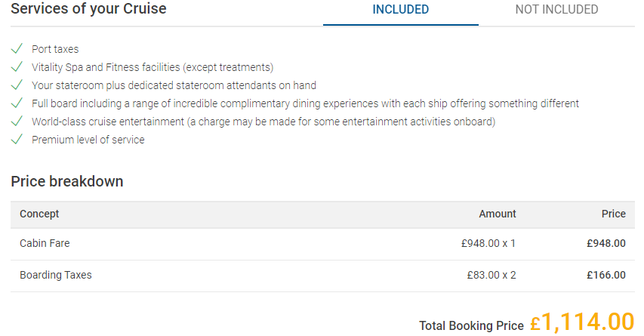The height and width of the screenshot is (336, 644).
Task: Select the Boarding Taxes row
Action: point(56,275)
